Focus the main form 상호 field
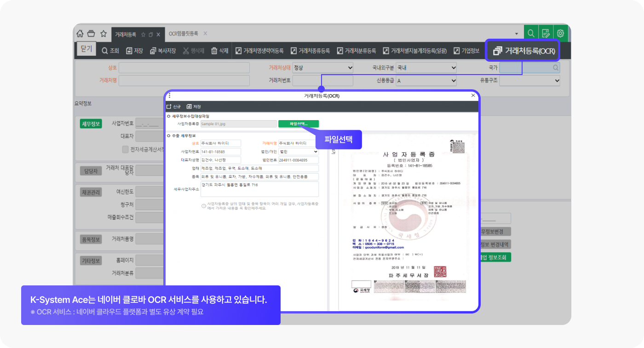The width and height of the screenshot is (644, 348). tap(184, 68)
